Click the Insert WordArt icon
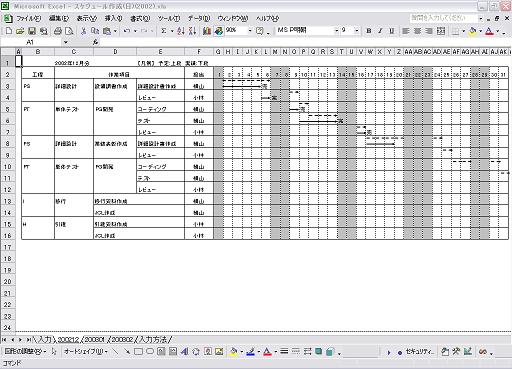Screen dimensions: 512x369 point(184,351)
